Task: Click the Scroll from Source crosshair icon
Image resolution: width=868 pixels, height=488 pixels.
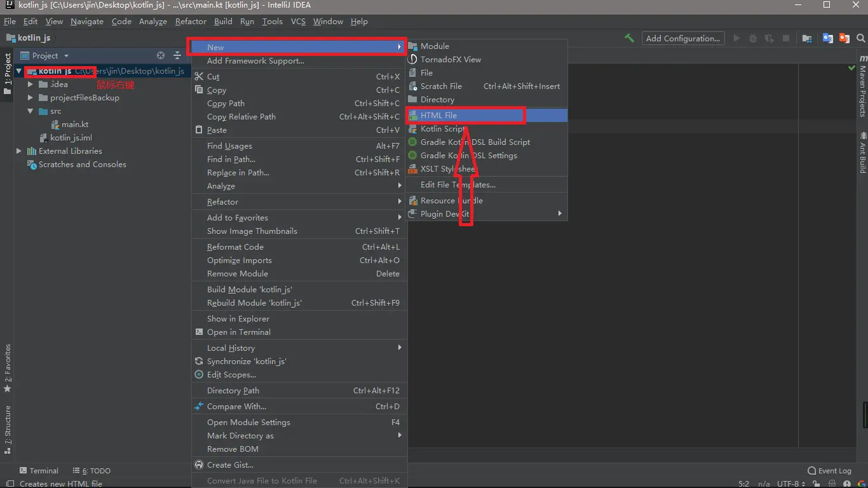Action: coord(161,56)
